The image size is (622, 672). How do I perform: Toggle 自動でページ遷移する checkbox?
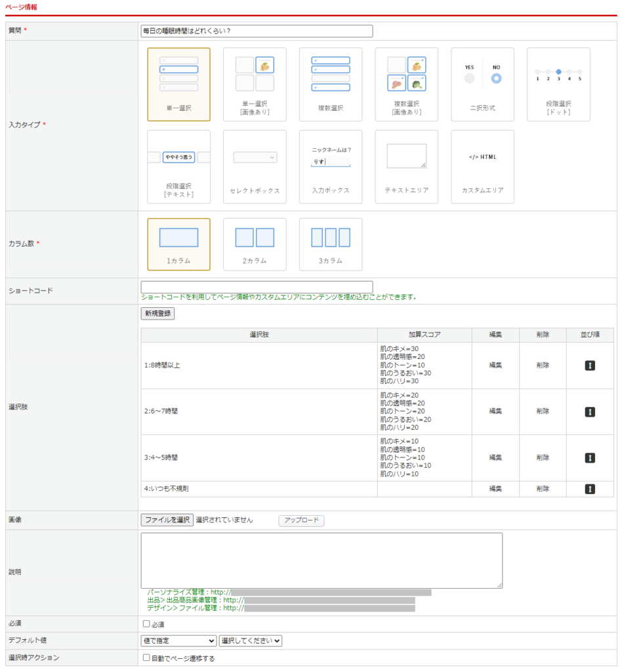146,658
